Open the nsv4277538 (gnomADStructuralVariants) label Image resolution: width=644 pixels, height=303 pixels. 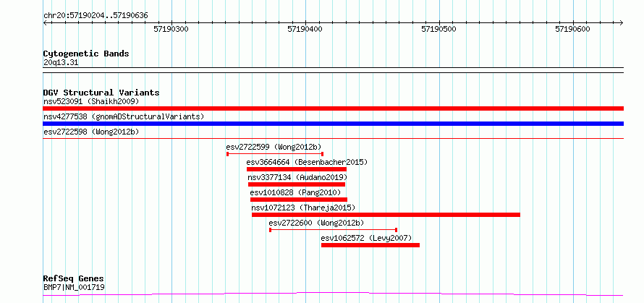[124, 116]
